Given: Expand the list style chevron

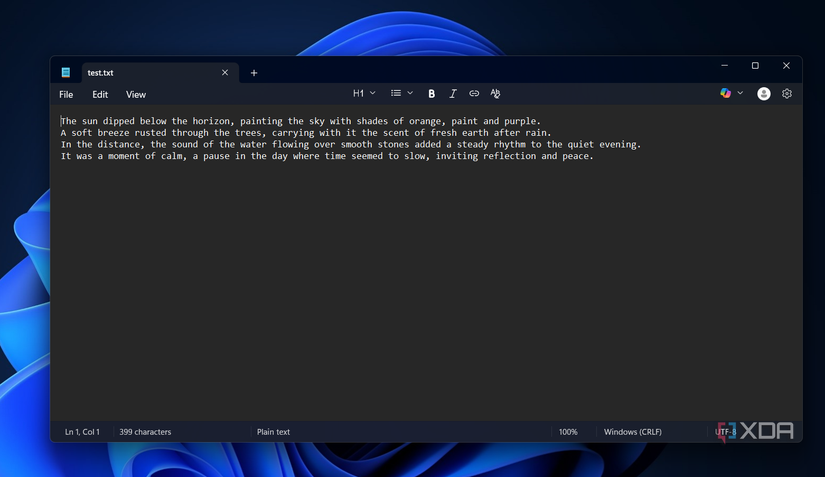Looking at the screenshot, I should (410, 94).
